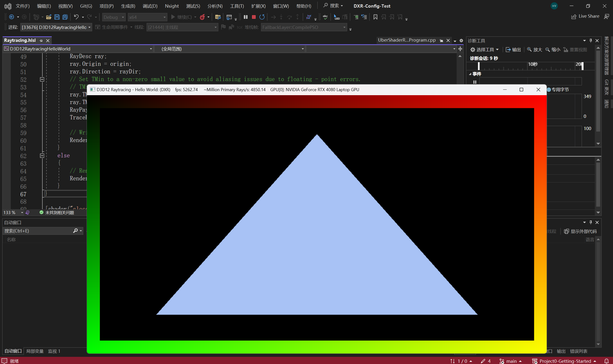613x364 pixels.
Task: Click the Stop Debugging red square icon
Action: 254,17
